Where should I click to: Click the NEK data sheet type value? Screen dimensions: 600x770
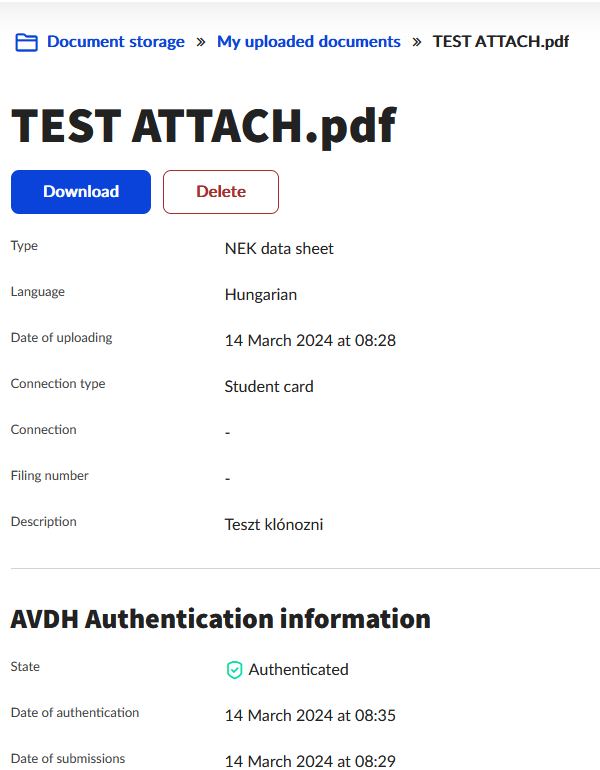(x=279, y=248)
